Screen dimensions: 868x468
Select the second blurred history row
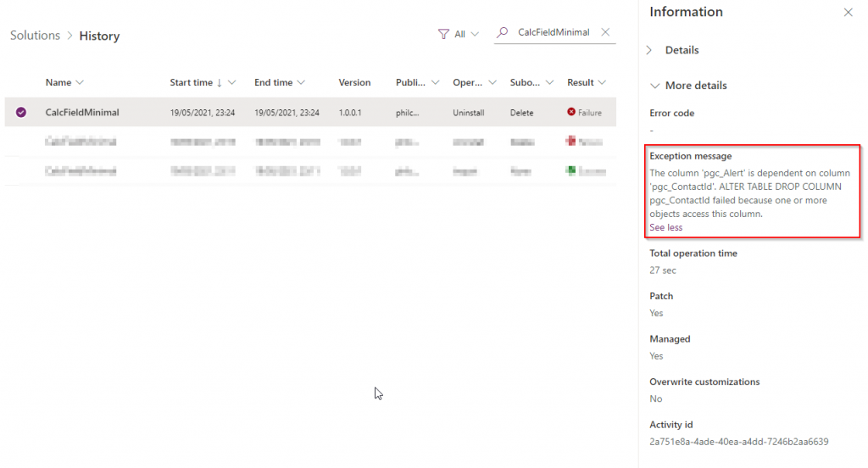click(310, 142)
